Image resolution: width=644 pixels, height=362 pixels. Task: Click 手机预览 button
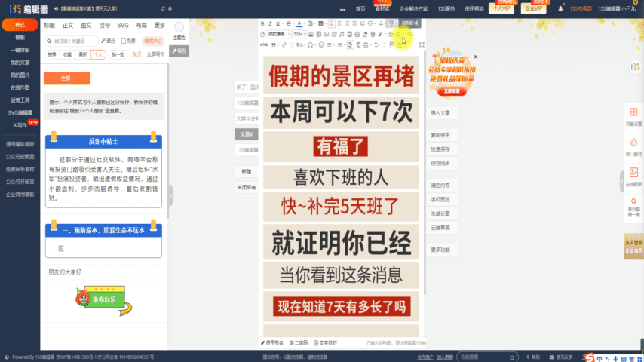tap(440, 199)
